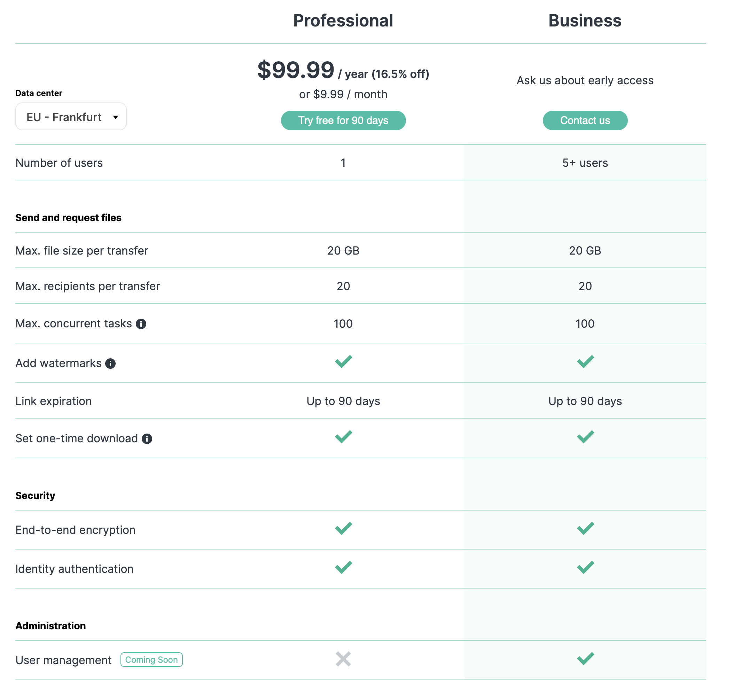Viewport: 741px width, 700px height.
Task: Click the EU - Frankfurt dropdown arrow
Action: 116,117
